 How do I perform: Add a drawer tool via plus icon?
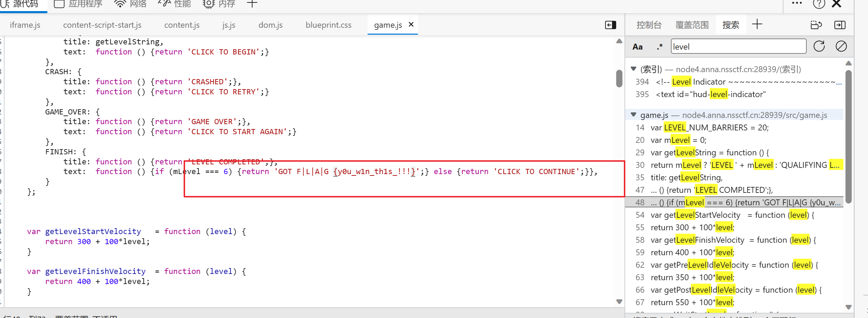click(757, 24)
